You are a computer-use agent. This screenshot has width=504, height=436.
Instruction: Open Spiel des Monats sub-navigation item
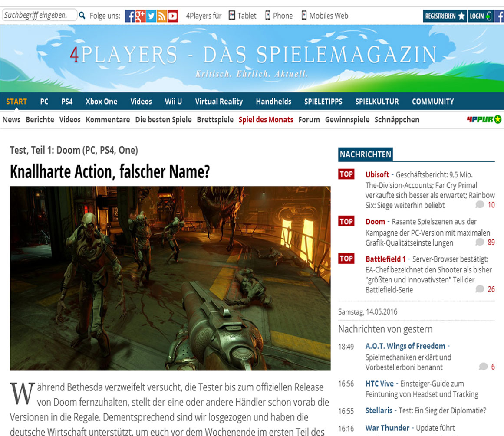coord(266,120)
